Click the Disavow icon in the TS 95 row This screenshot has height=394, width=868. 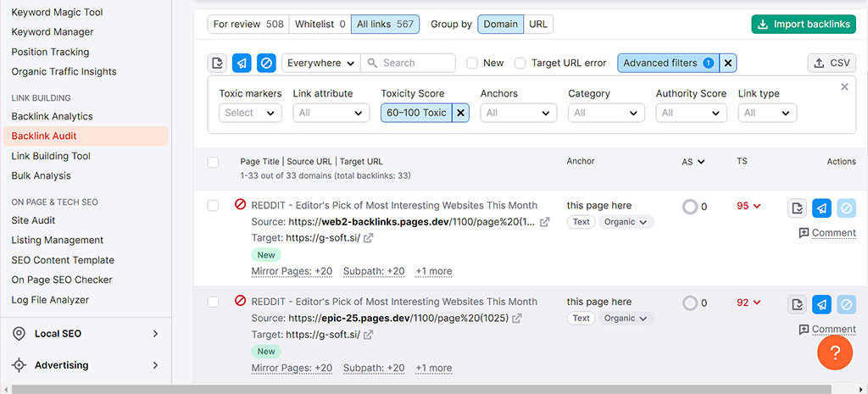tap(847, 208)
